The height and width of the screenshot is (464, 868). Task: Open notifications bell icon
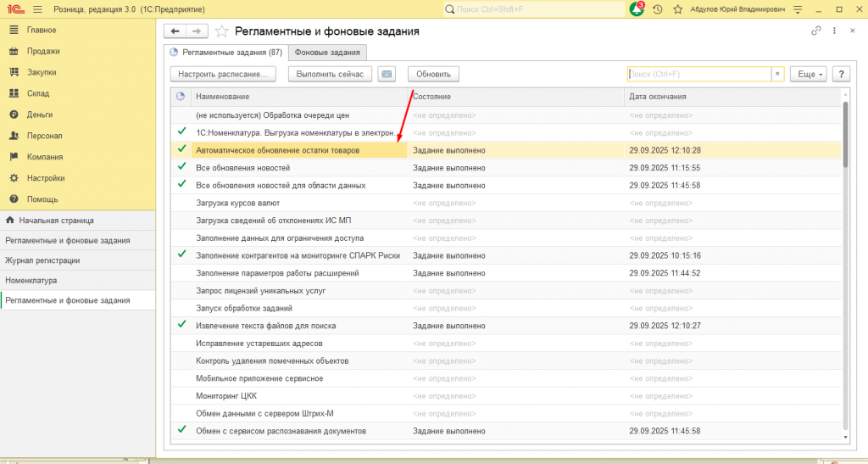coord(637,8)
